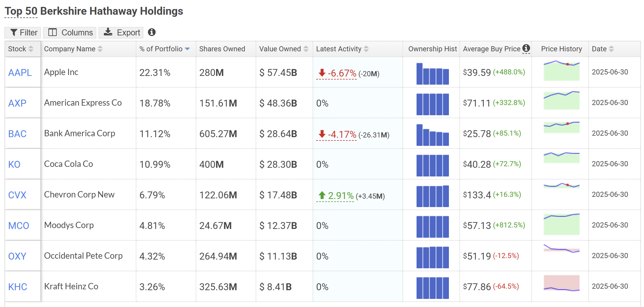The width and height of the screenshot is (644, 307).
Task: Open the AAPL stock link
Action: (x=20, y=73)
